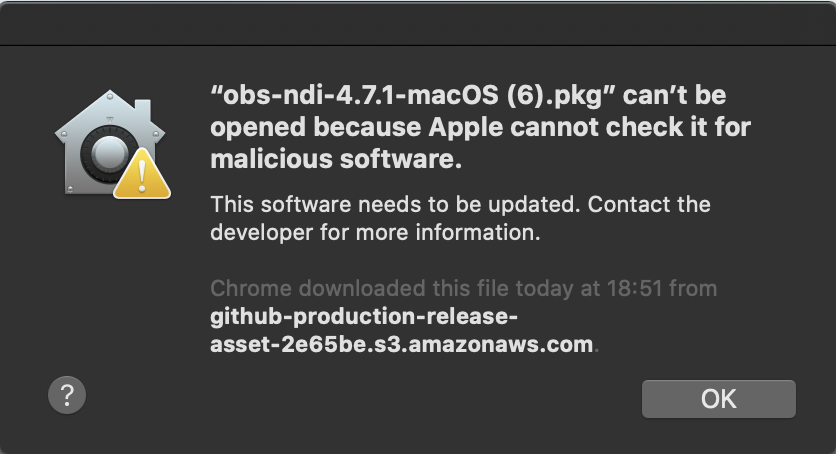836x454 pixels.
Task: Click "This software needs to be updated" message
Action: point(395,205)
